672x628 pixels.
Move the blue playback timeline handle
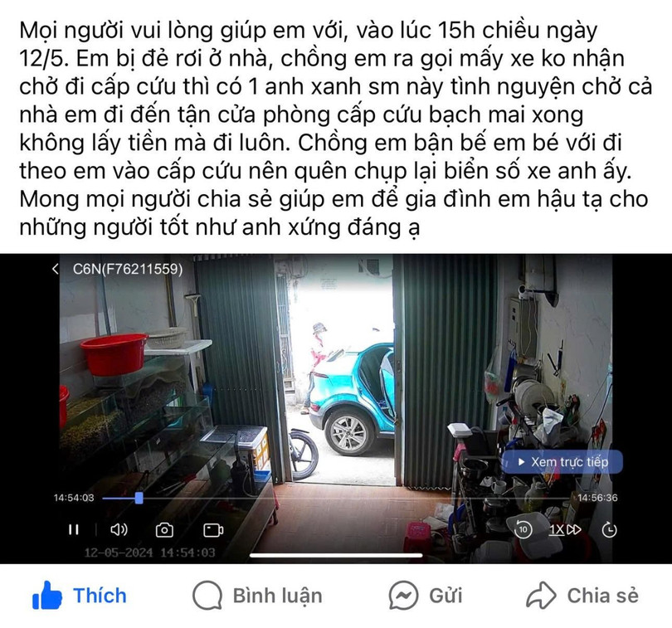click(x=139, y=498)
